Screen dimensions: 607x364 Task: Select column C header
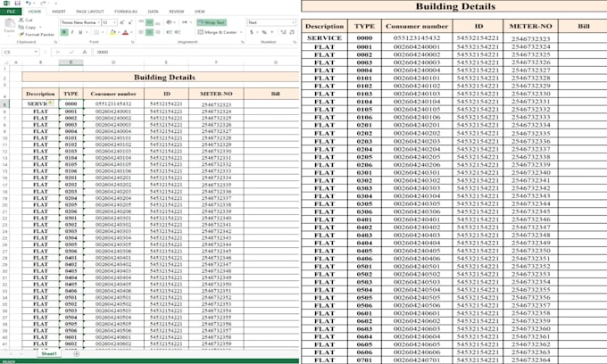point(71,62)
